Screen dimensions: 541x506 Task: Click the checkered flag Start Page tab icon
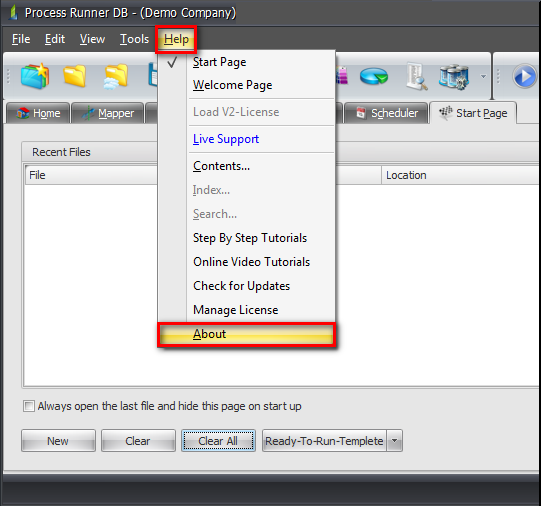tap(445, 112)
